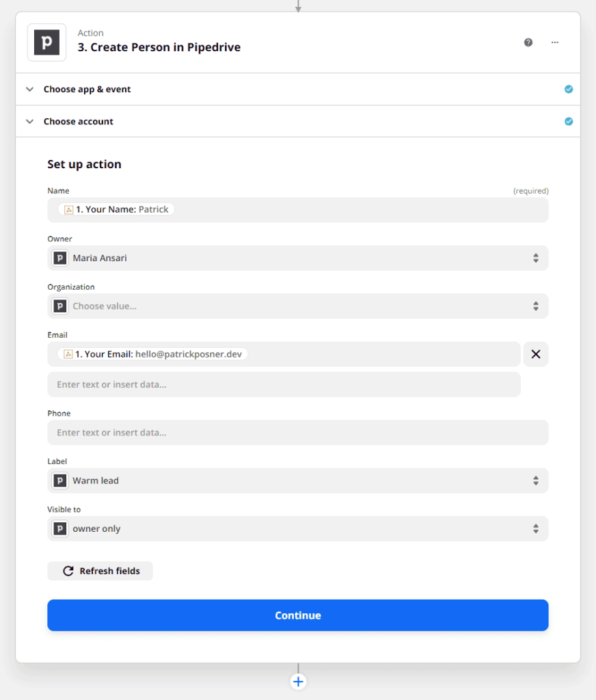Click the Name input field
596x700 pixels.
(x=298, y=210)
